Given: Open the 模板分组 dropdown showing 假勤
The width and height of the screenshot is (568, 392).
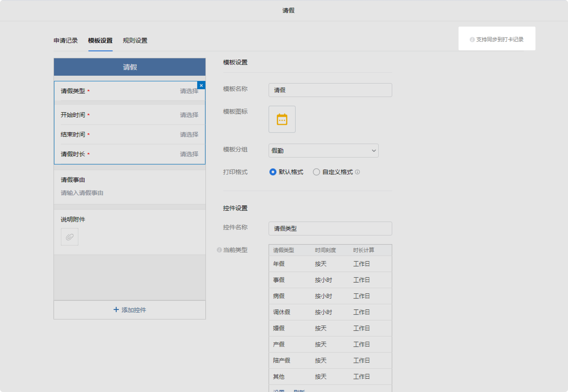Looking at the screenshot, I should (x=323, y=151).
